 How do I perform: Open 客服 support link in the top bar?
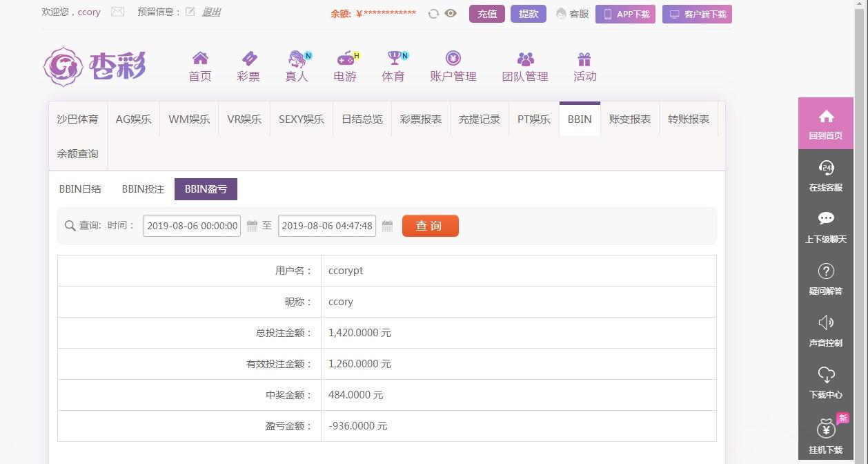coord(572,14)
